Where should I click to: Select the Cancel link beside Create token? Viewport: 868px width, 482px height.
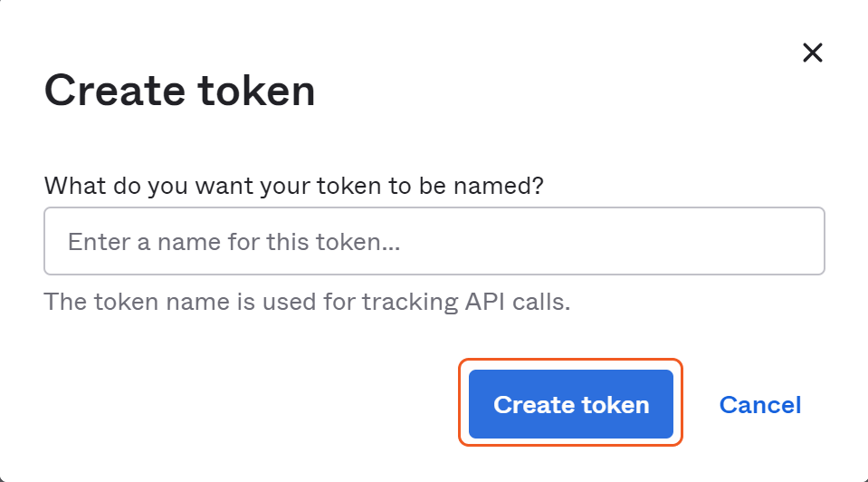[x=759, y=404]
